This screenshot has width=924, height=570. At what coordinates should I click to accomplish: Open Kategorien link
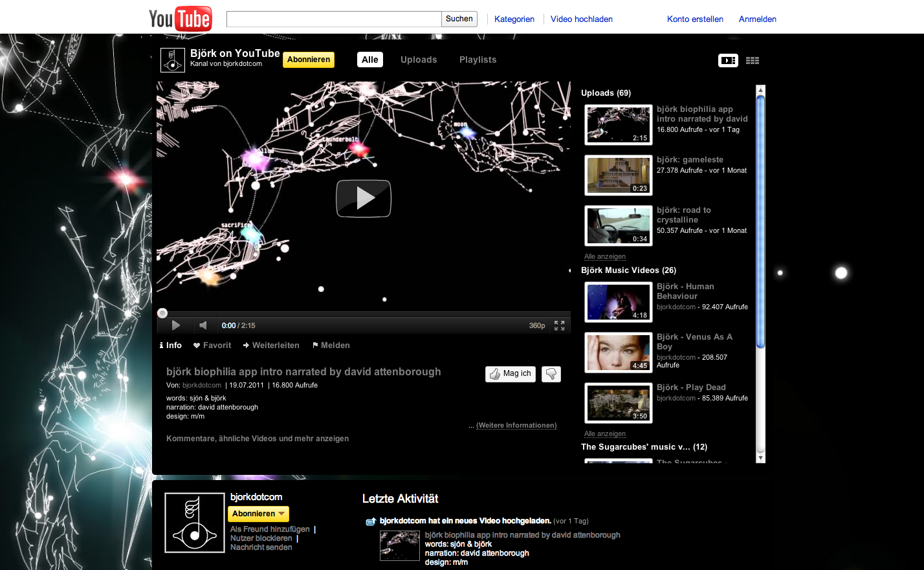point(514,19)
